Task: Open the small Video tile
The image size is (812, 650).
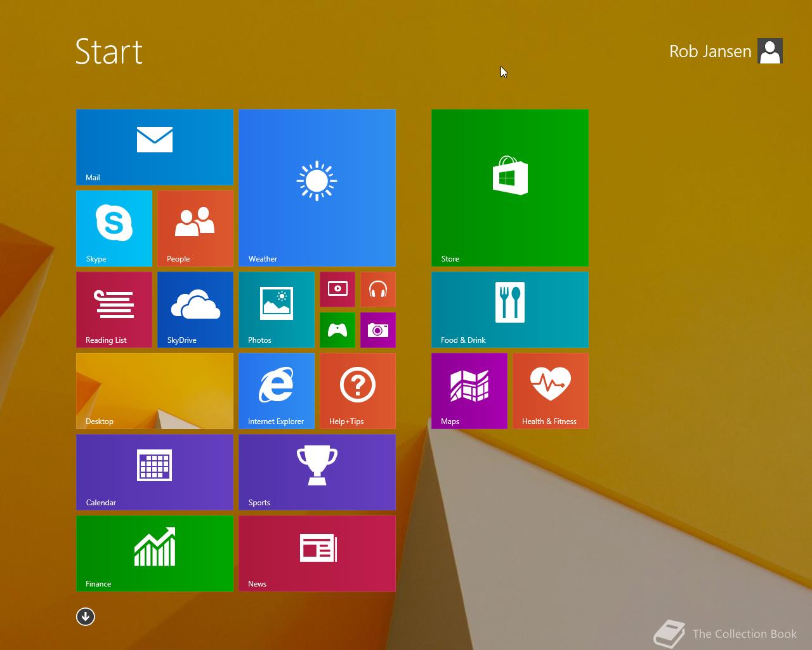Action: tap(337, 289)
